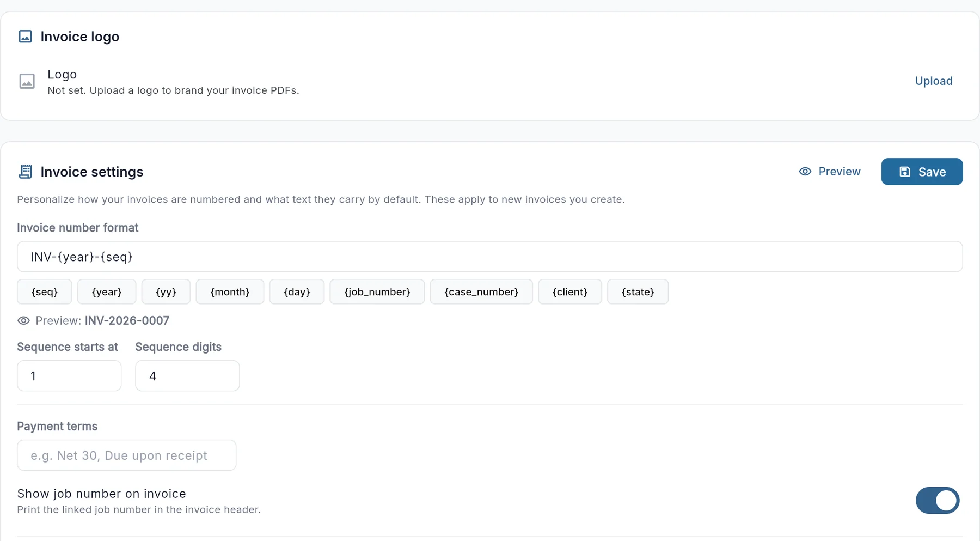The width and height of the screenshot is (980, 541).
Task: Insert the {job_number} token
Action: [377, 292]
